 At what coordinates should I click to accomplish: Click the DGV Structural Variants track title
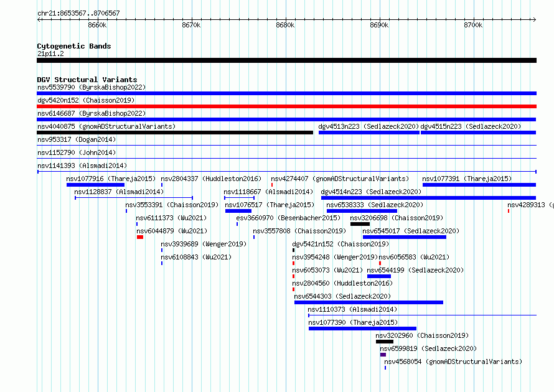click(87, 80)
